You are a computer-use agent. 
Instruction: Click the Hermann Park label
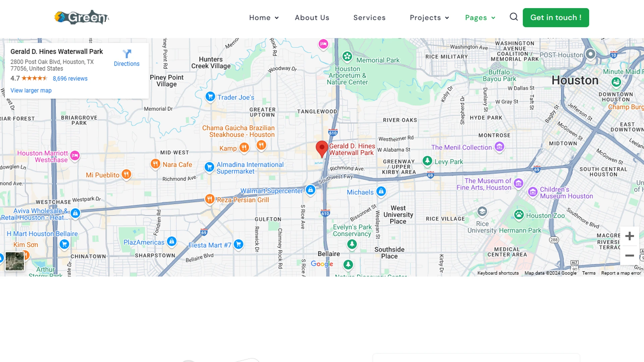(x=520, y=230)
